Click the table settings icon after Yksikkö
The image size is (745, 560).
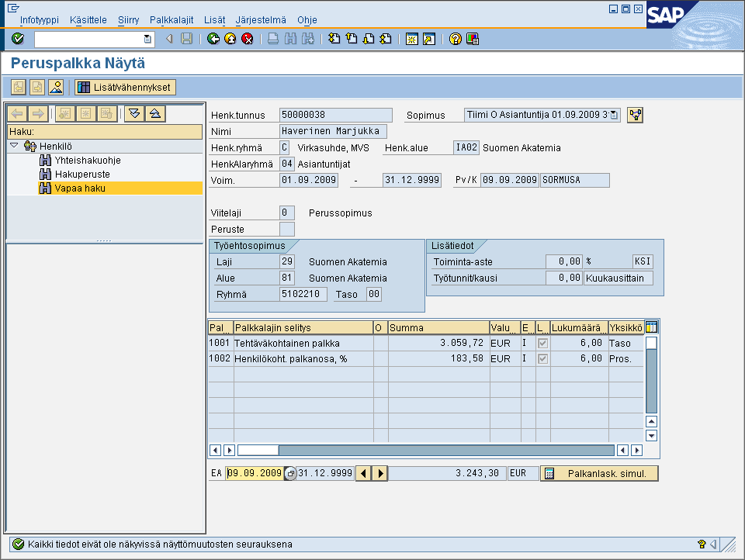point(651,327)
